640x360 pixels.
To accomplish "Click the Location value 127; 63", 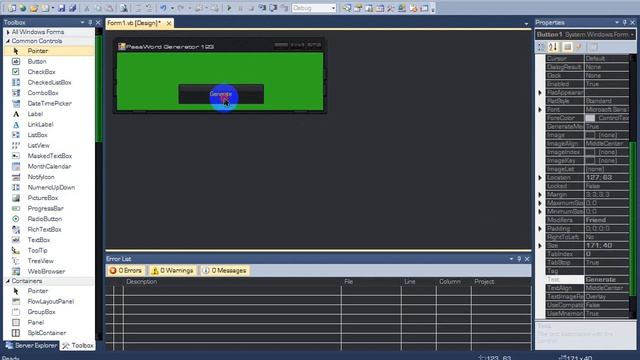I will pos(607,178).
